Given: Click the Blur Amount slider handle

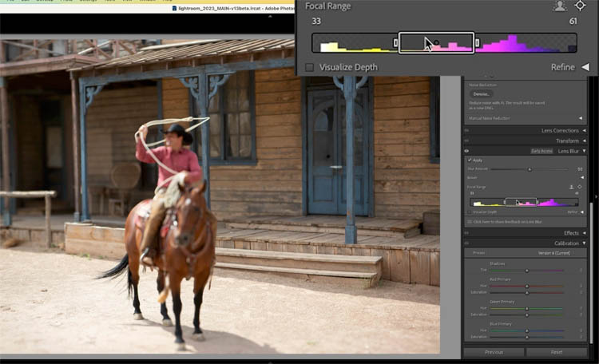Looking at the screenshot, I should tap(529, 169).
